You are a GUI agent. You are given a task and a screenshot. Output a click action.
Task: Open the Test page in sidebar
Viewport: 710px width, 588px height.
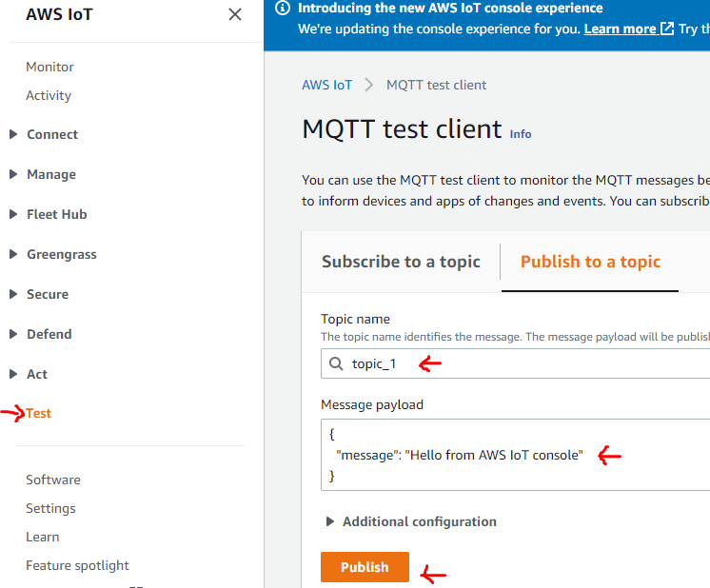(39, 413)
